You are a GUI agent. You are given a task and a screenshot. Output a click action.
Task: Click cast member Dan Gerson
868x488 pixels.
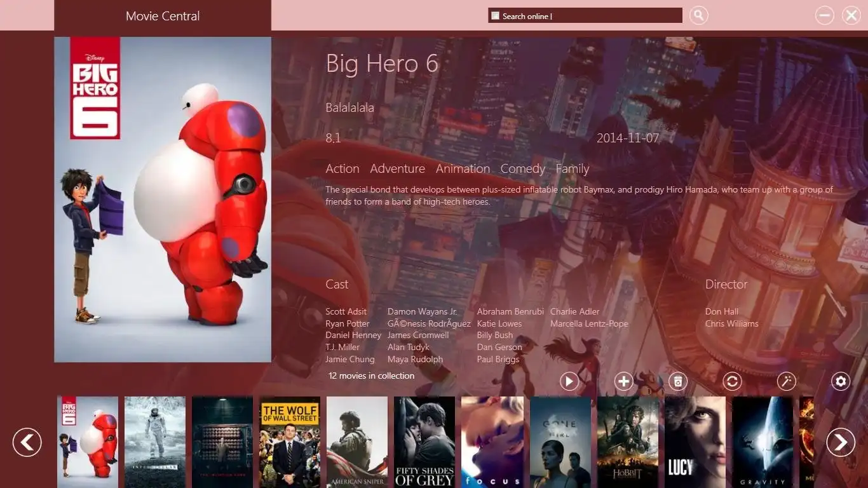point(499,347)
